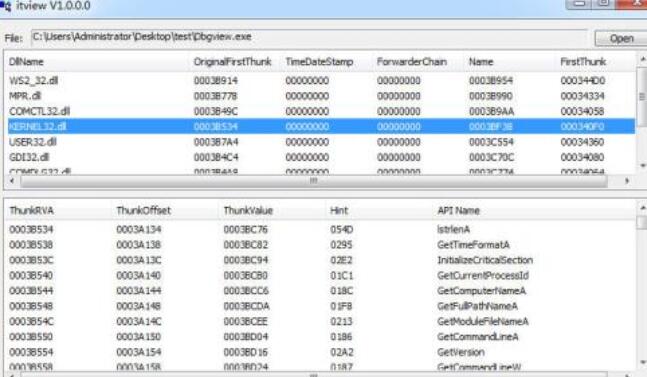Click ThunkRVA value 0003B538
The image size is (647, 377).
coord(31,245)
